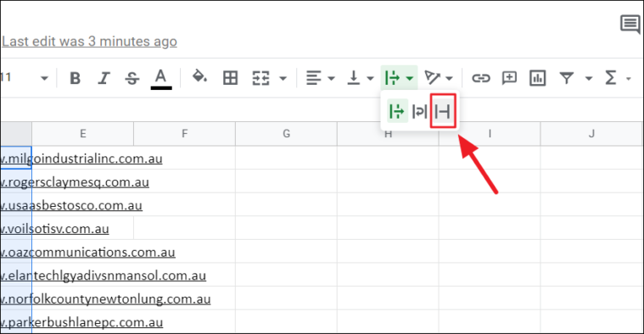Open the text color picker
The height and width of the screenshot is (334, 644).
coord(161,78)
